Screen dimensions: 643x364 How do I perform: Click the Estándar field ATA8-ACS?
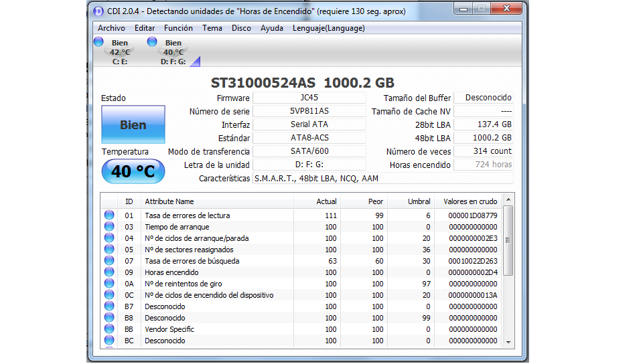click(309, 138)
